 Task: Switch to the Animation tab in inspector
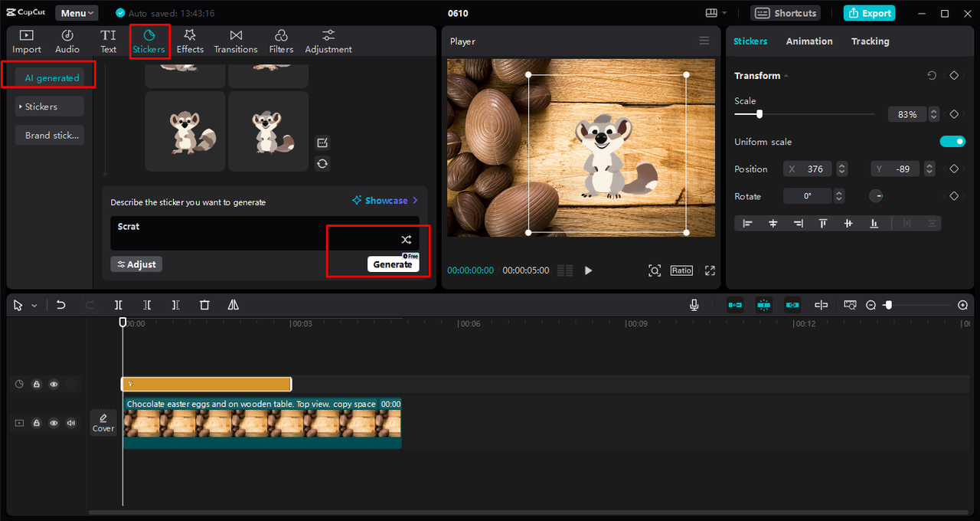pyautogui.click(x=809, y=41)
